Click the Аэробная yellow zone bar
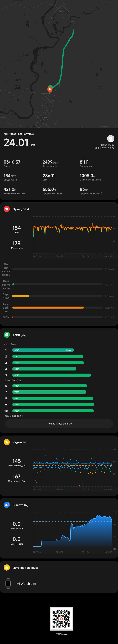Viewport: 118px width, 644px height. click(21, 296)
